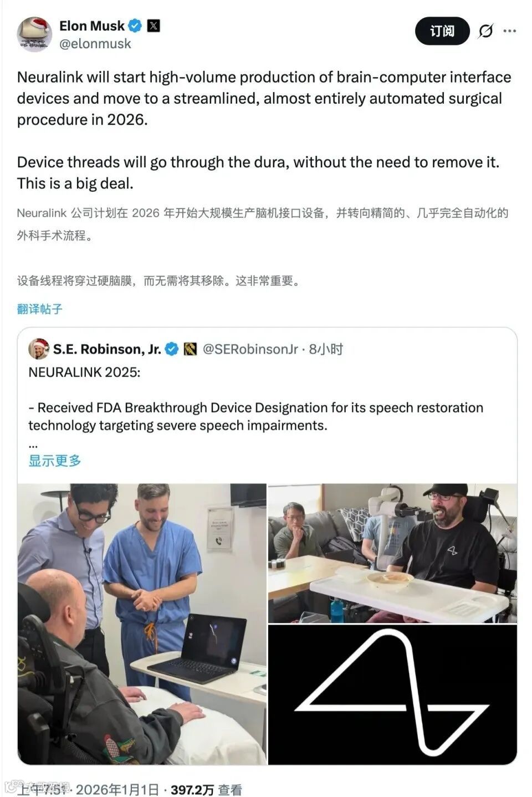
Task: Click the 2026年1月1日 post date
Action: tap(117, 790)
